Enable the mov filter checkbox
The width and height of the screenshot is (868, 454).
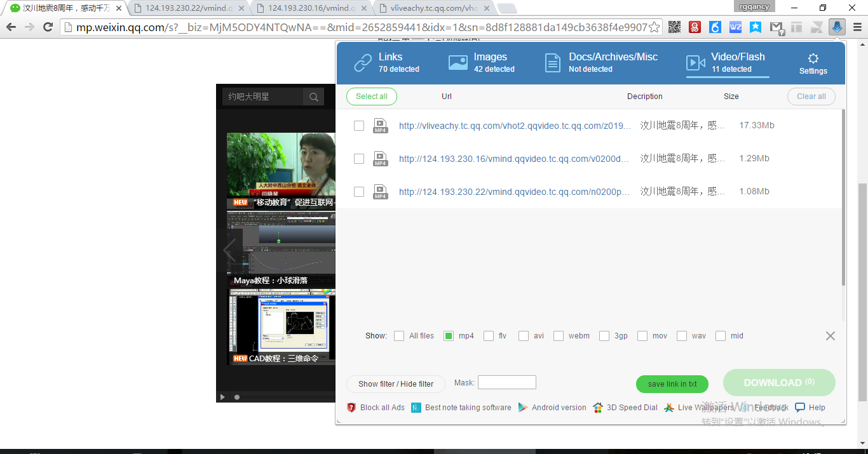(x=642, y=336)
